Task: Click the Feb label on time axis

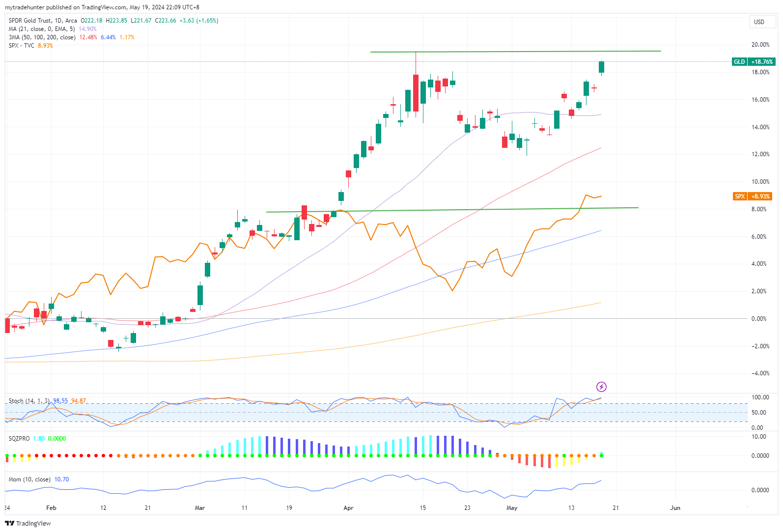Action: click(x=51, y=508)
